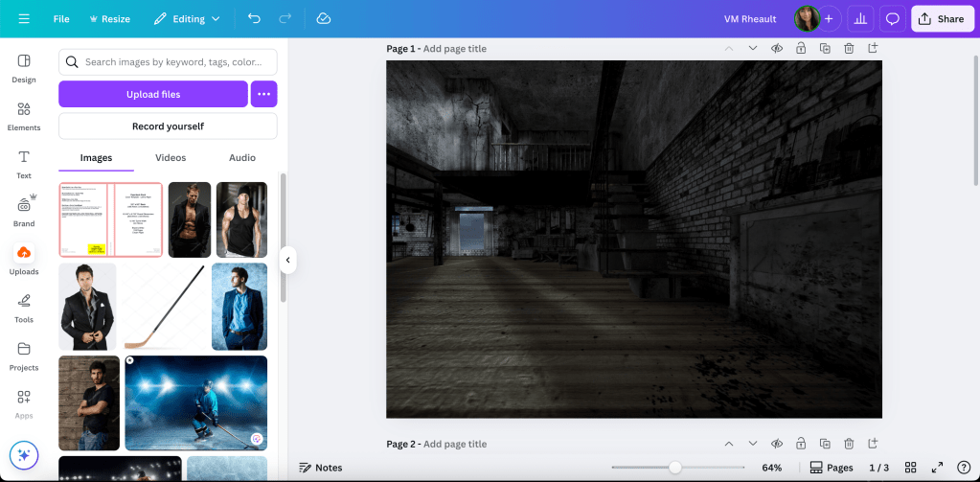The width and height of the screenshot is (980, 482).
Task: Toggle the lock on Page 1
Action: (801, 49)
